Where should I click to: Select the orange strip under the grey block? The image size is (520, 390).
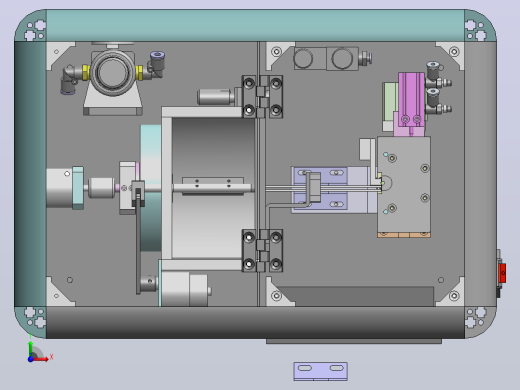(x=404, y=235)
